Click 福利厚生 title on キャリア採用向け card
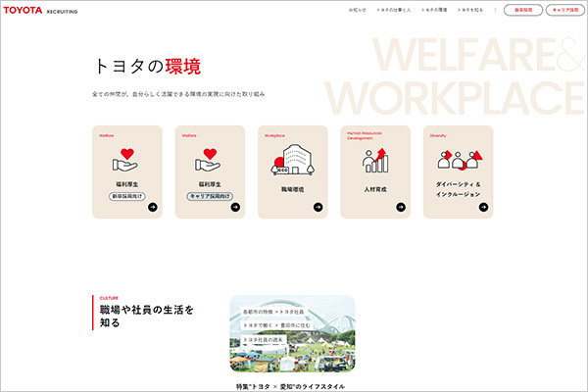The height and width of the screenshot is (392, 588). click(x=210, y=184)
